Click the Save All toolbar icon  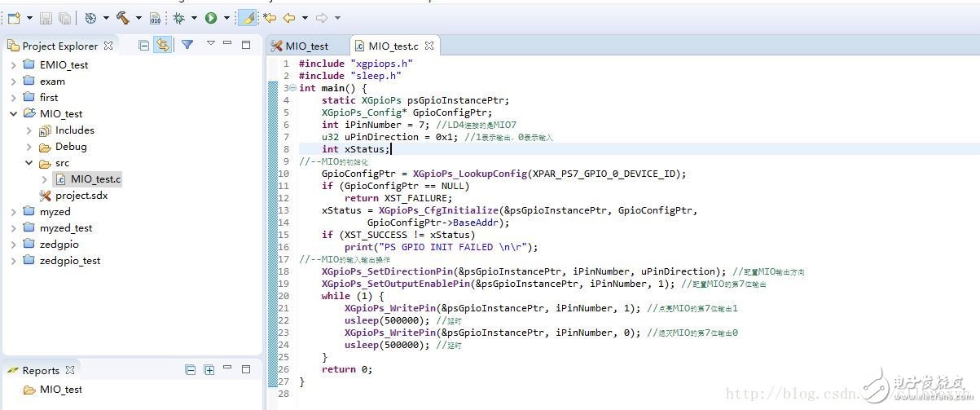(x=64, y=17)
